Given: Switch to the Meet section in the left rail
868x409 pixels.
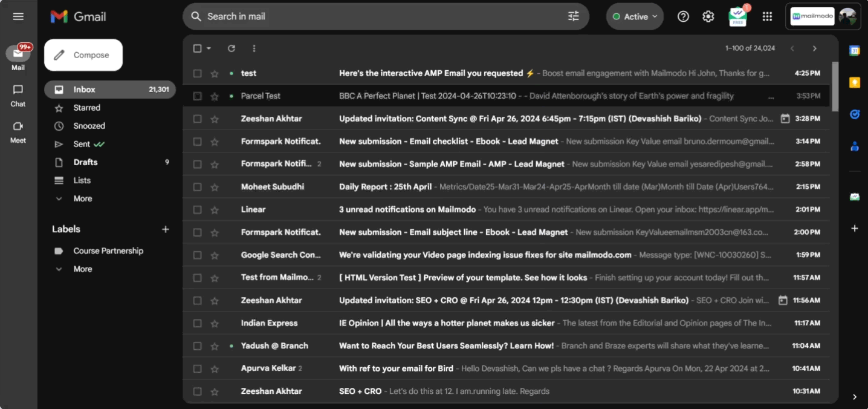Looking at the screenshot, I should (18, 130).
